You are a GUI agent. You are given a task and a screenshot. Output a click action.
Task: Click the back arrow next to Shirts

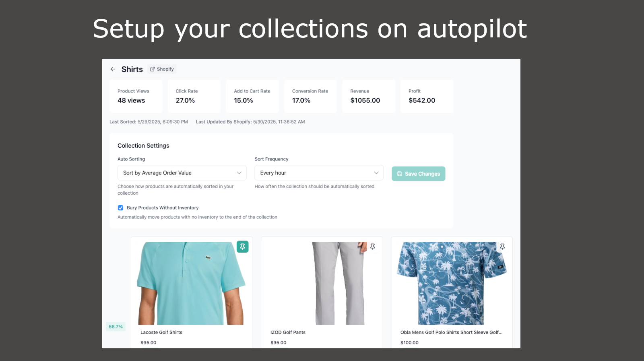113,69
